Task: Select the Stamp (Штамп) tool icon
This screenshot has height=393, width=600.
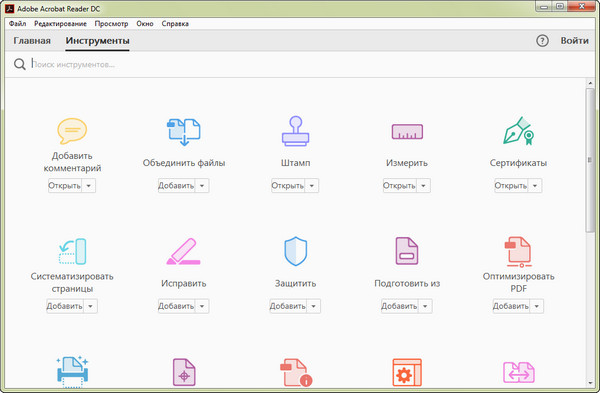Action: point(295,131)
